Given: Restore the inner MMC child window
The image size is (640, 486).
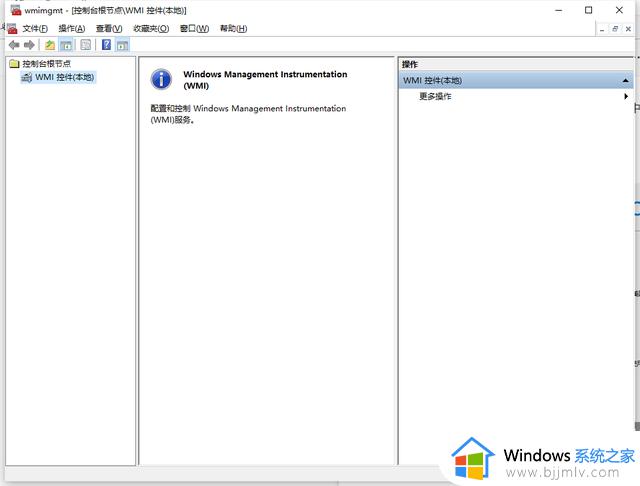Looking at the screenshot, I should point(615,29).
